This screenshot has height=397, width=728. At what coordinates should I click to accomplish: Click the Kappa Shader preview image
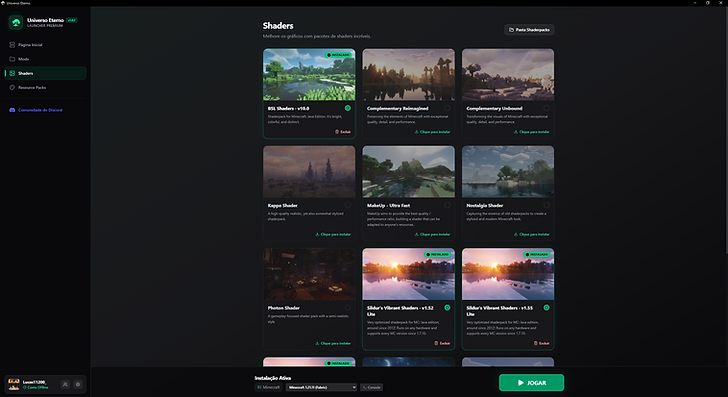pos(309,172)
